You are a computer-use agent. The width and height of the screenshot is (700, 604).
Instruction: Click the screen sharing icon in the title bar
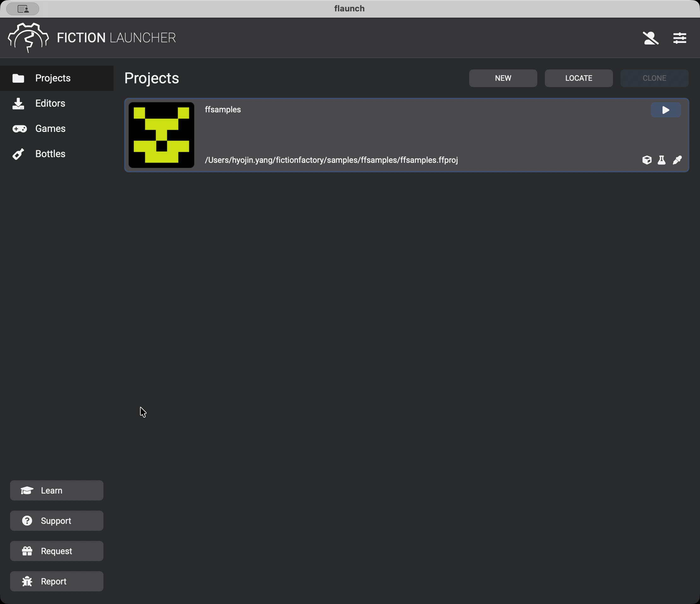point(23,9)
